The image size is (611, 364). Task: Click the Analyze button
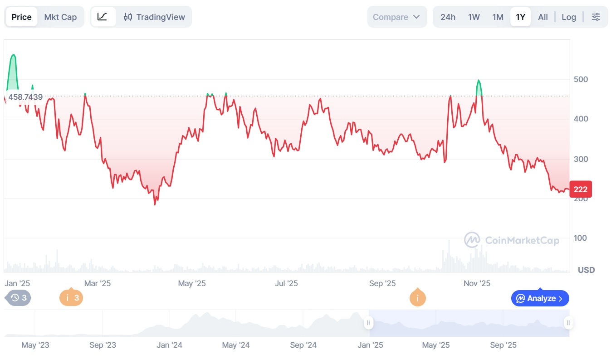click(540, 298)
